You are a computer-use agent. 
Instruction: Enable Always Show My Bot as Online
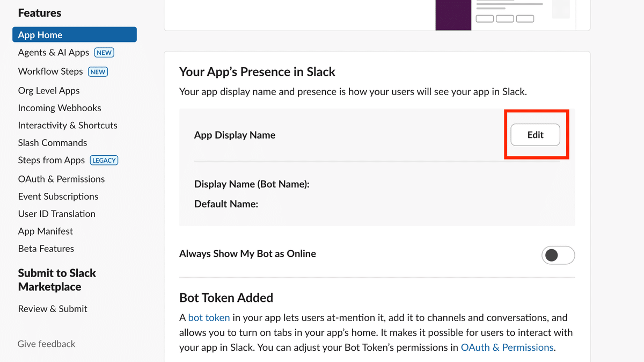[558, 255]
